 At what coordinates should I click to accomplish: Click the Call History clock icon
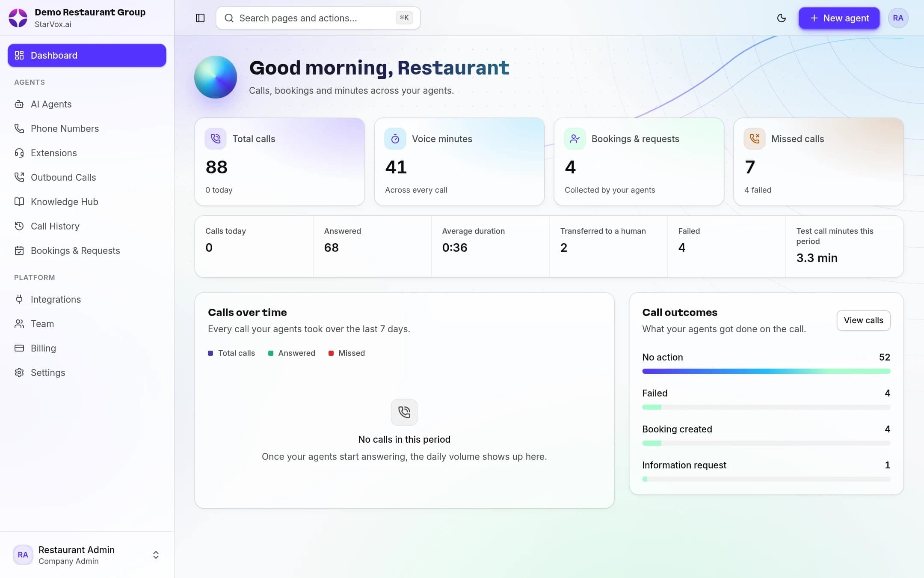point(19,226)
